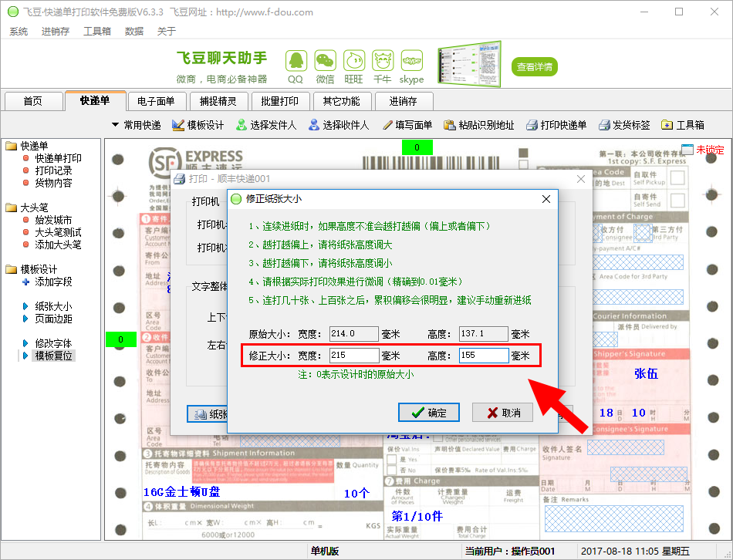The height and width of the screenshot is (560, 733).
Task: Tick the 自寄件 Self Send checkbox
Action: coord(677,200)
